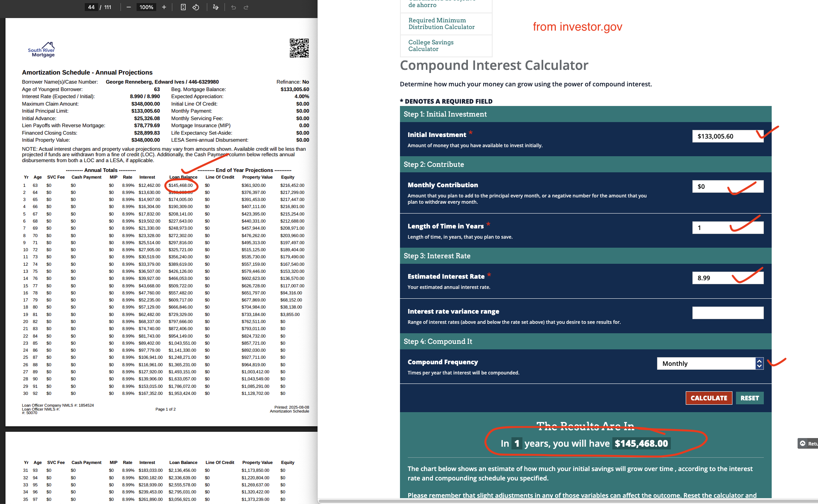Zoom out of the PDF document

click(x=128, y=7)
